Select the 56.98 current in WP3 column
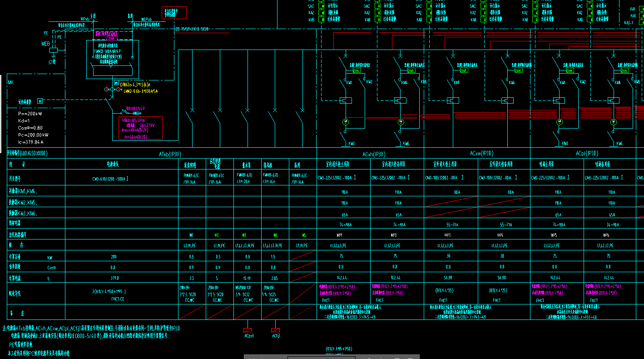644x359 pixels. [x=448, y=278]
